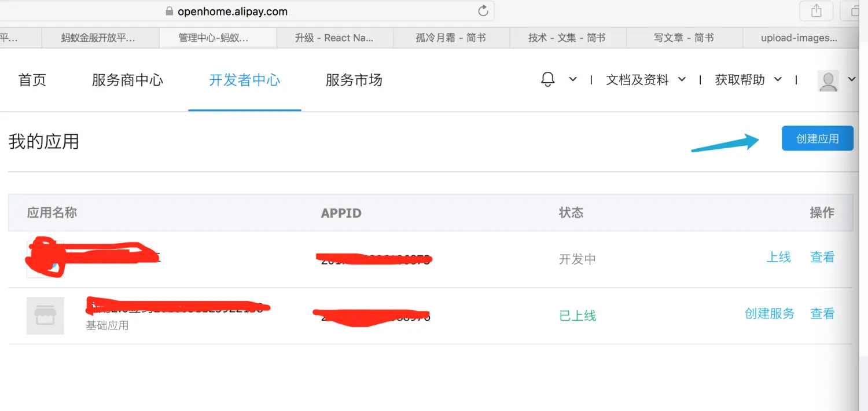Select 开发者中心 navigation tab
The height and width of the screenshot is (411, 868).
point(244,80)
